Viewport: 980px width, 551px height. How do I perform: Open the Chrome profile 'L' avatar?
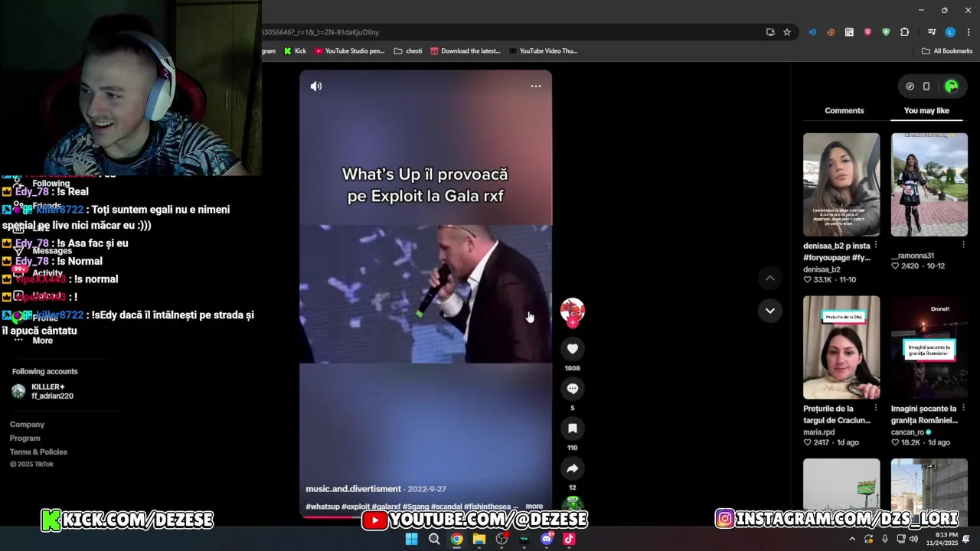click(950, 32)
